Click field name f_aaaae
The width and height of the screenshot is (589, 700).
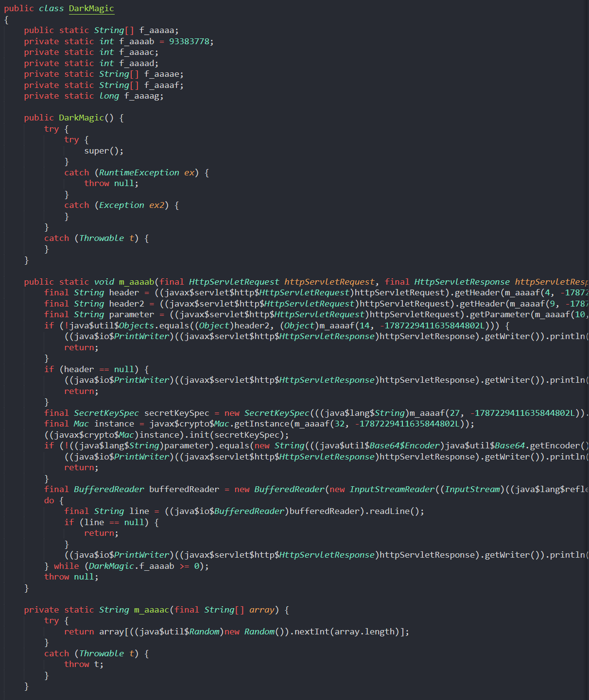[162, 74]
